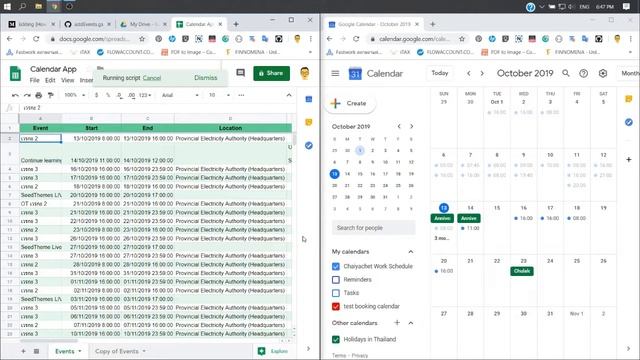Viewport: 640px width, 360px height.
Task: Click the Create button in Calendar
Action: point(350,103)
